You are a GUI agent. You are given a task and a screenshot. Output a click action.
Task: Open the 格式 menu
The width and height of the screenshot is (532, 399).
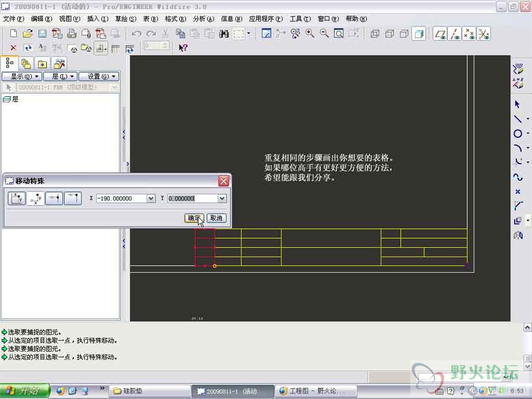point(175,18)
